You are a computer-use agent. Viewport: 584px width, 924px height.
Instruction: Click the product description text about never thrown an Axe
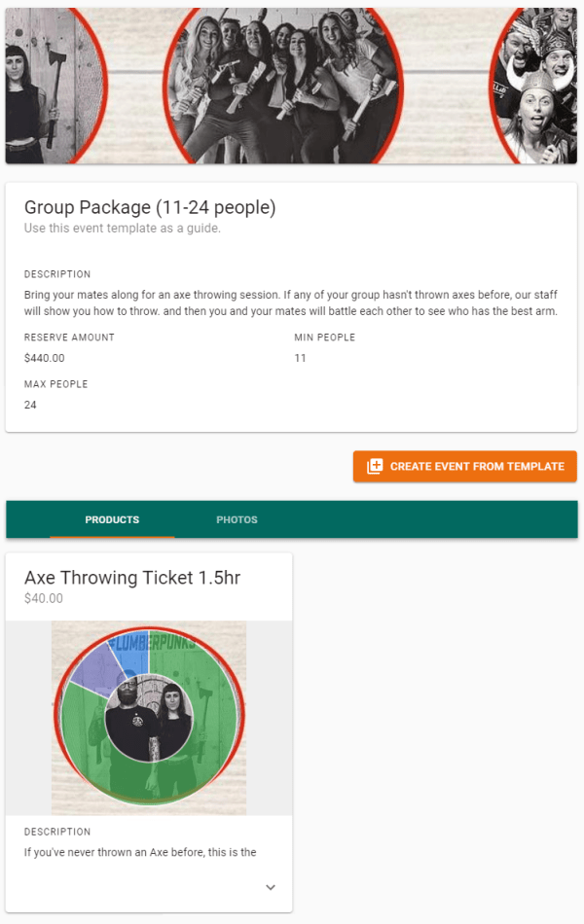[x=140, y=853]
